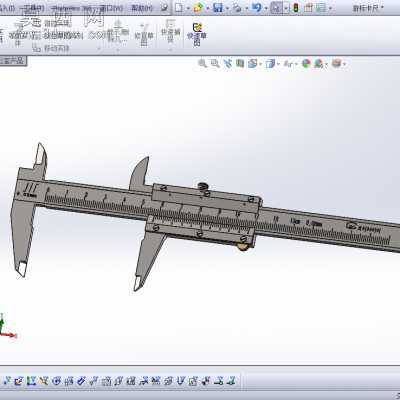This screenshot has height=400, width=400.
Task: Switch to the 办公室产品 tab
Action: click(x=12, y=61)
